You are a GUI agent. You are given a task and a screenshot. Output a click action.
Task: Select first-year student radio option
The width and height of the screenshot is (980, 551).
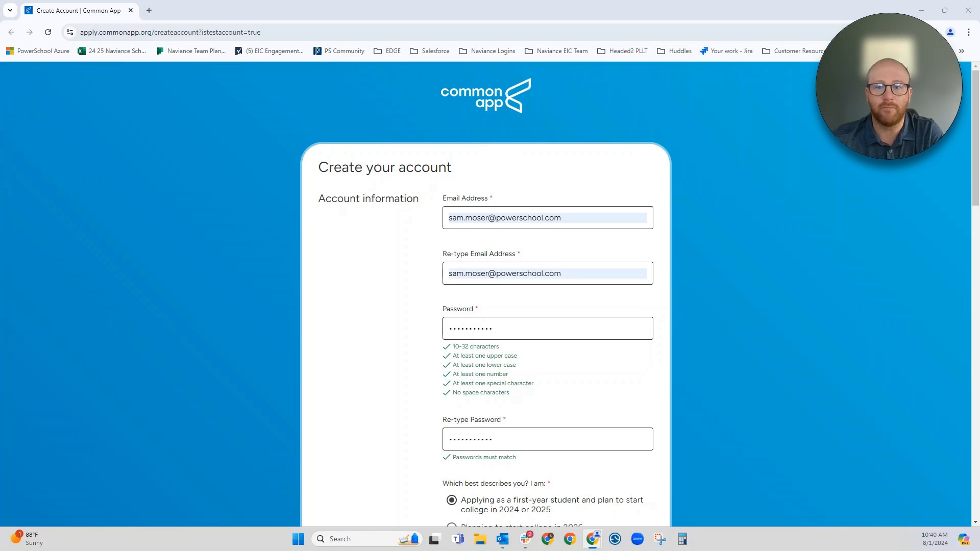(x=452, y=500)
